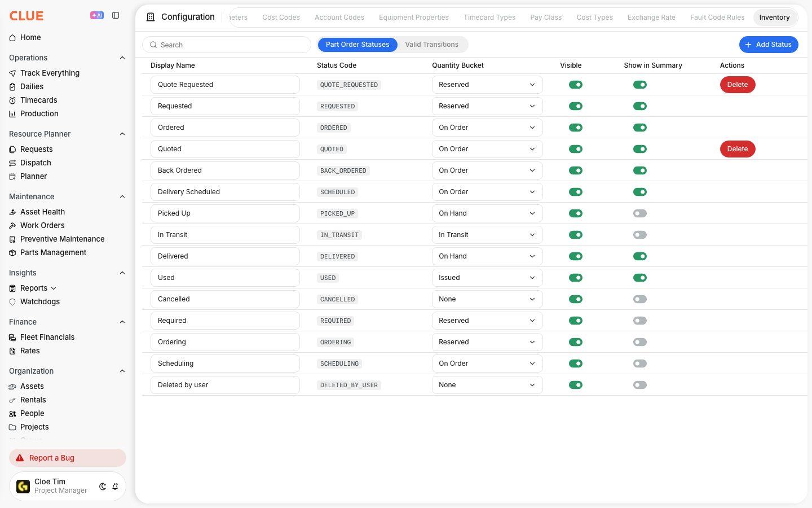Open the AI assistant badge icon
This screenshot has height=508, width=812.
97,15
